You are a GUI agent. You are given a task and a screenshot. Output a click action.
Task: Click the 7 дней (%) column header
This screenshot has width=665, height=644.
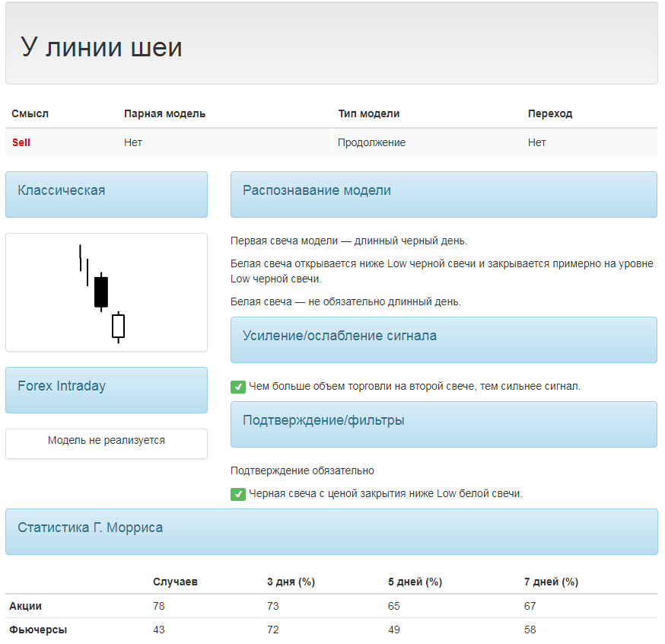551,582
